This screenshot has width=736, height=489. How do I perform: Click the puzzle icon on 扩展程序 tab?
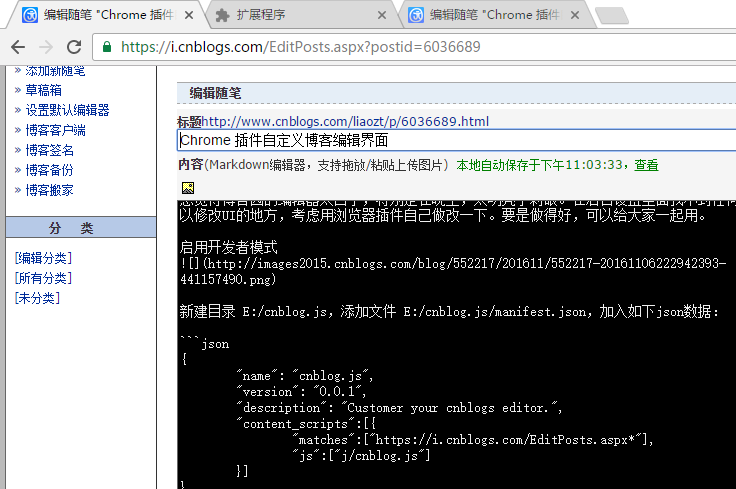pyautogui.click(x=222, y=15)
